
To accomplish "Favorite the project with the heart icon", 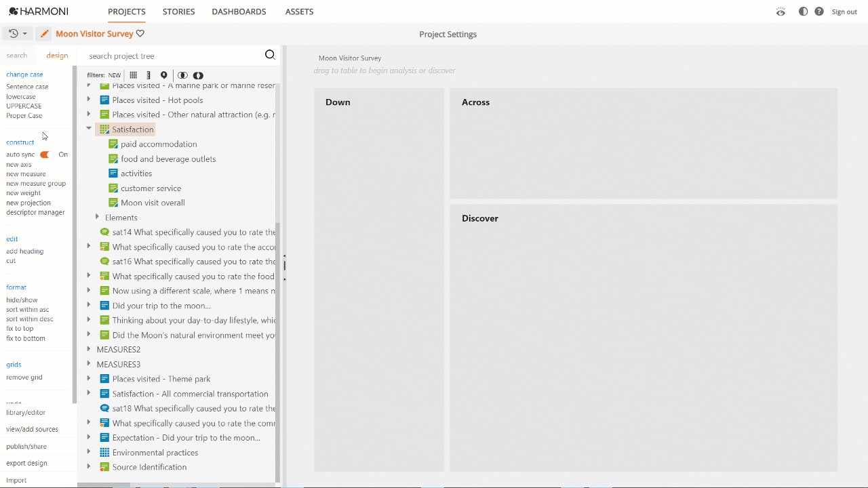I will pos(140,33).
